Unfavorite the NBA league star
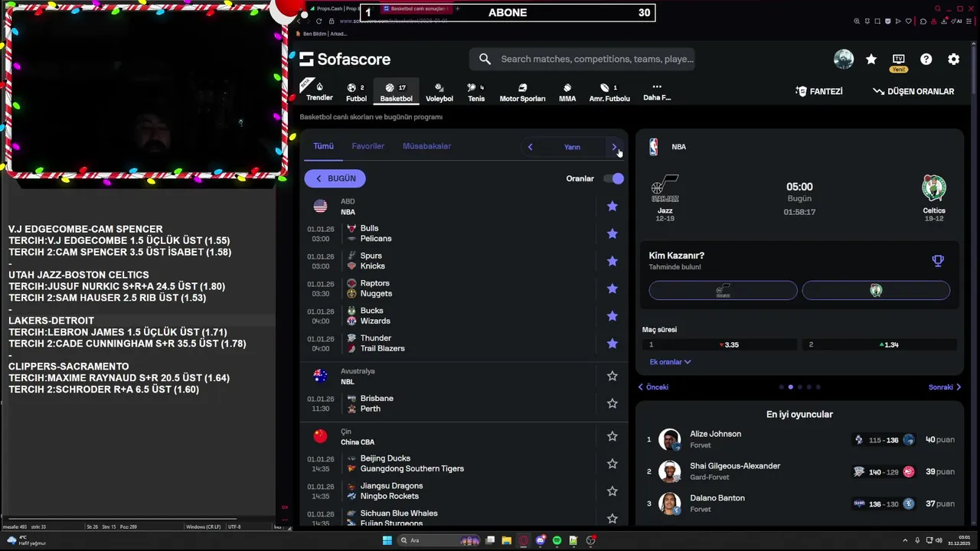This screenshot has height=551, width=980. pyautogui.click(x=612, y=206)
